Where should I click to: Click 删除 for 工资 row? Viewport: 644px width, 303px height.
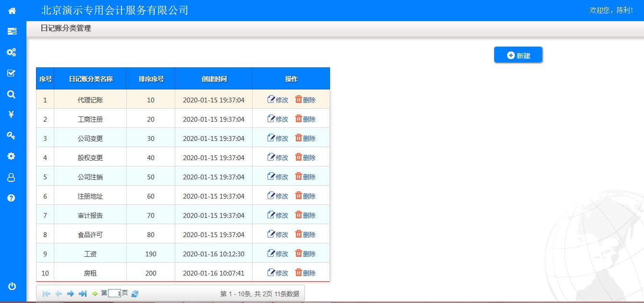(305, 253)
